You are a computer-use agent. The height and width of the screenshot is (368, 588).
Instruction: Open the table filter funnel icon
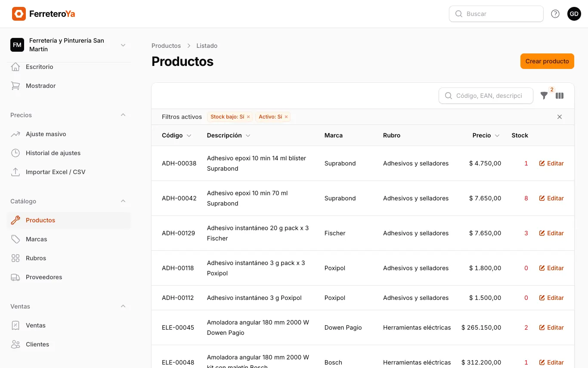[x=544, y=96]
